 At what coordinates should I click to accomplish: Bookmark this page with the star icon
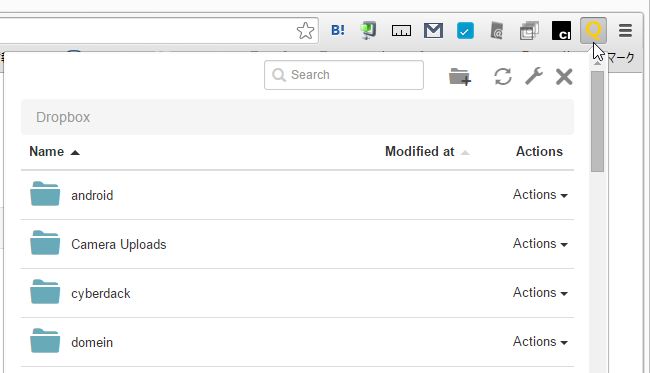pyautogui.click(x=305, y=31)
